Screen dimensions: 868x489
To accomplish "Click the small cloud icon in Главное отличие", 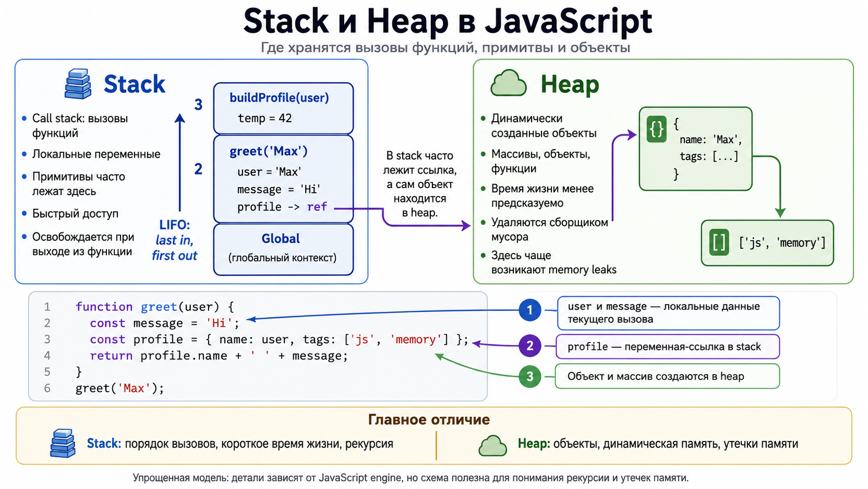I will [x=493, y=445].
